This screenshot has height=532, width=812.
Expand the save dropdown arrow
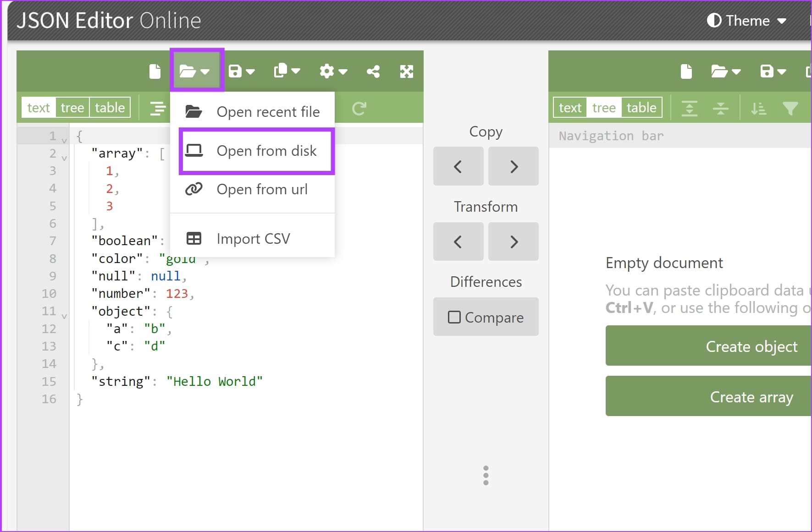tap(250, 72)
